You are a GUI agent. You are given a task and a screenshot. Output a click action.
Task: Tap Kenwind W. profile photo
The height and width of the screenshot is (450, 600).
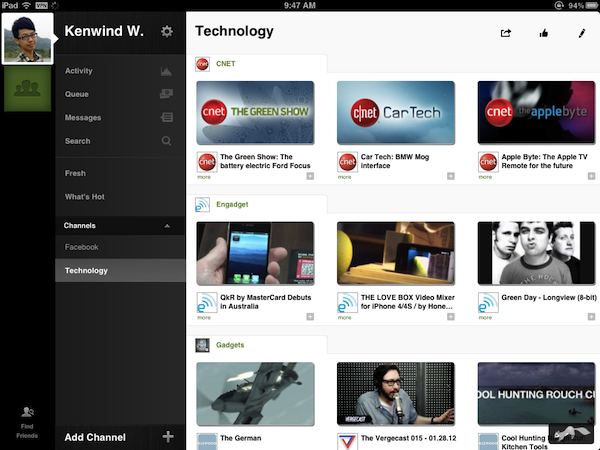(x=28, y=39)
